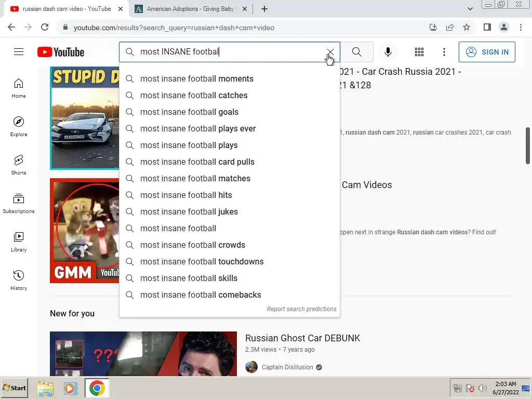This screenshot has height=399, width=532.
Task: Choose suggestion 'most insane football goals'
Action: click(229, 112)
